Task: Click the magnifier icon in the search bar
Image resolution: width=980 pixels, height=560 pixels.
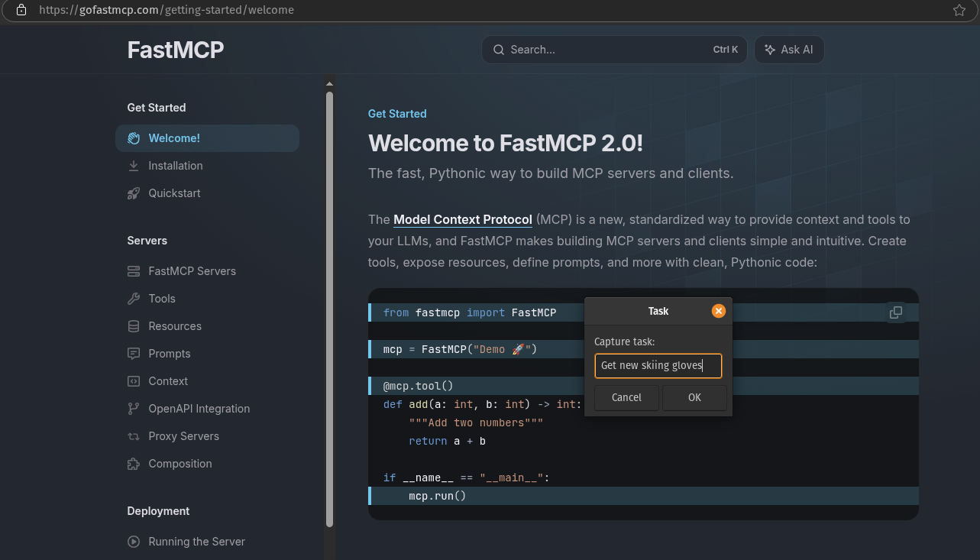Action: (499, 50)
